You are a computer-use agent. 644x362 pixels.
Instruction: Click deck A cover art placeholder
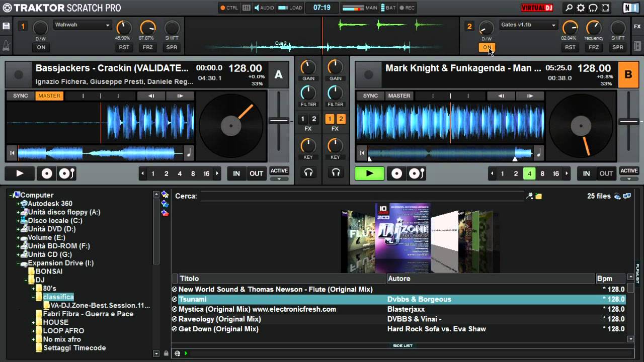coord(19,75)
